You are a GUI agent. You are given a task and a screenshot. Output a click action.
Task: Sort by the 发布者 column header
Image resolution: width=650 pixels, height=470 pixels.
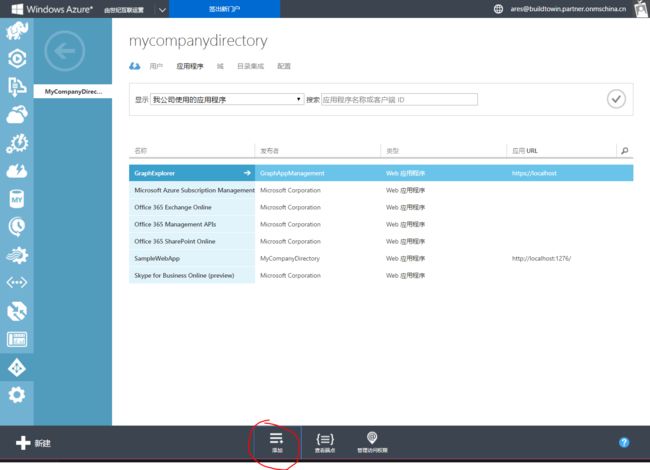[269, 151]
